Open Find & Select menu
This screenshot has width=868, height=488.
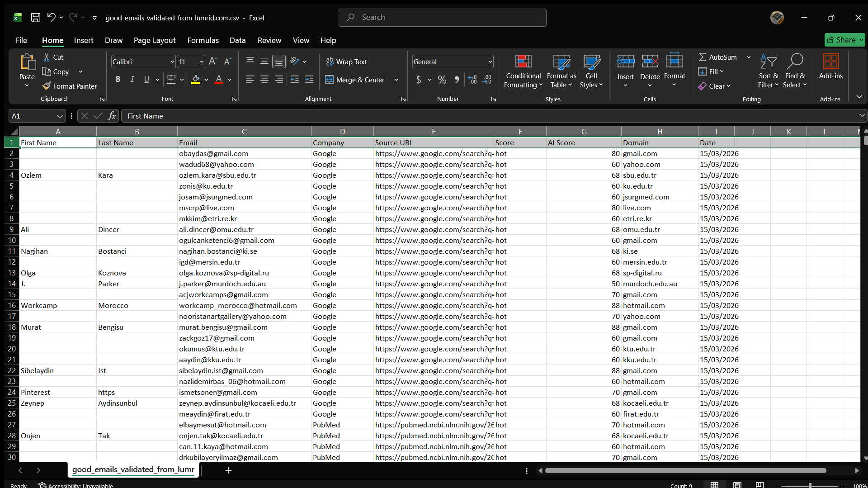coord(795,71)
